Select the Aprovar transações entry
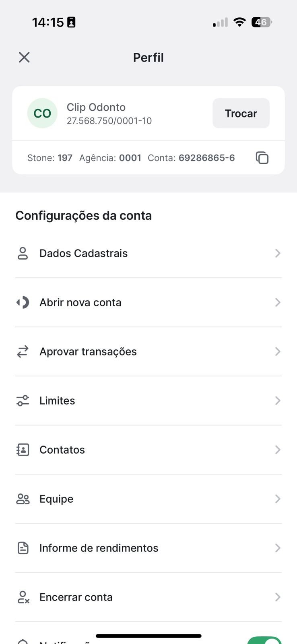 click(x=88, y=351)
